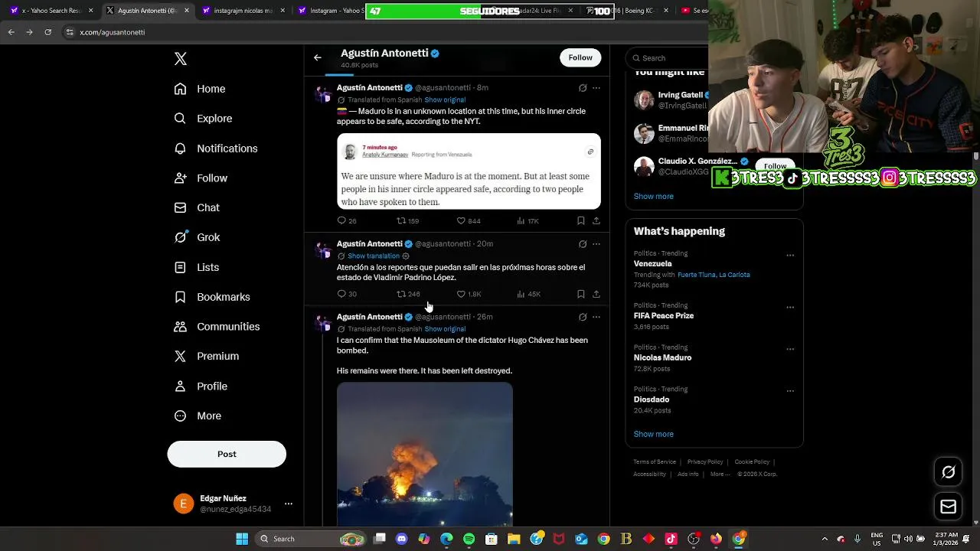
Task: Open more options for the Nicolas Maduro trend
Action: tap(790, 349)
